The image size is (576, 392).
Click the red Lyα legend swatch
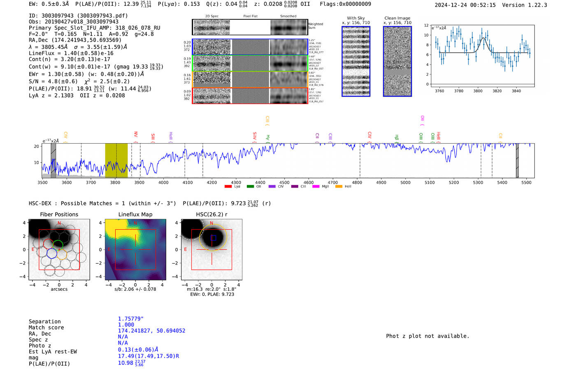(228, 187)
